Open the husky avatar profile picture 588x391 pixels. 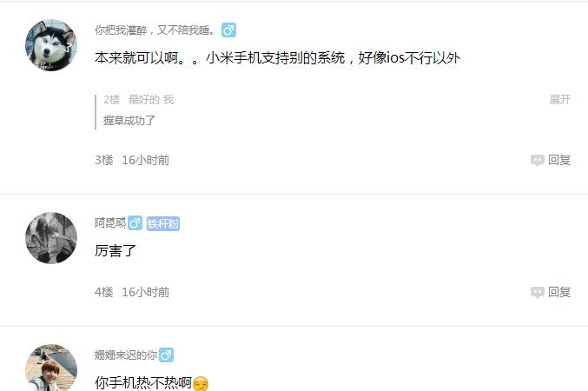click(x=51, y=45)
